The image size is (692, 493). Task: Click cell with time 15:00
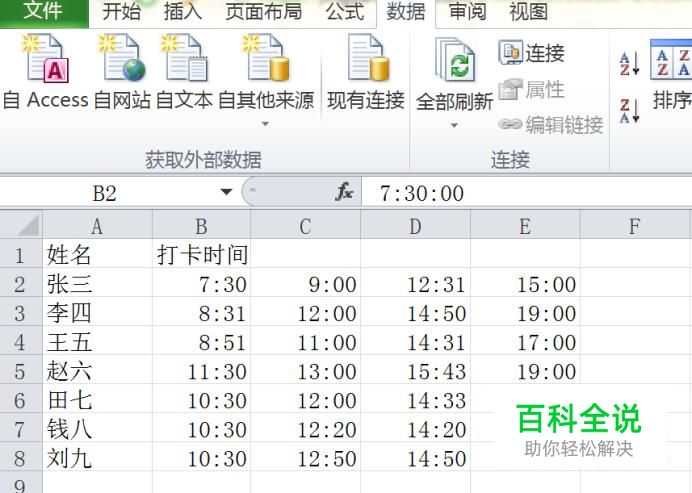(525, 284)
